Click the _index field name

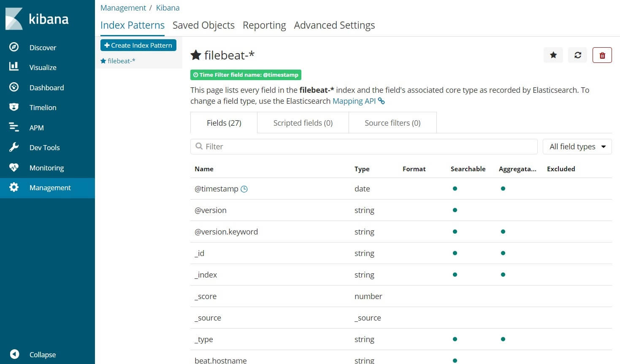(x=206, y=275)
